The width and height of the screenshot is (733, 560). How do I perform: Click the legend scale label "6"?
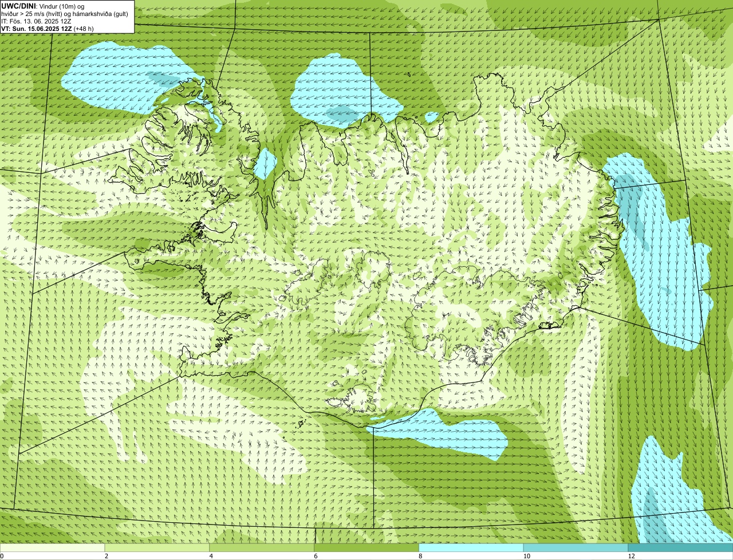tap(316, 556)
